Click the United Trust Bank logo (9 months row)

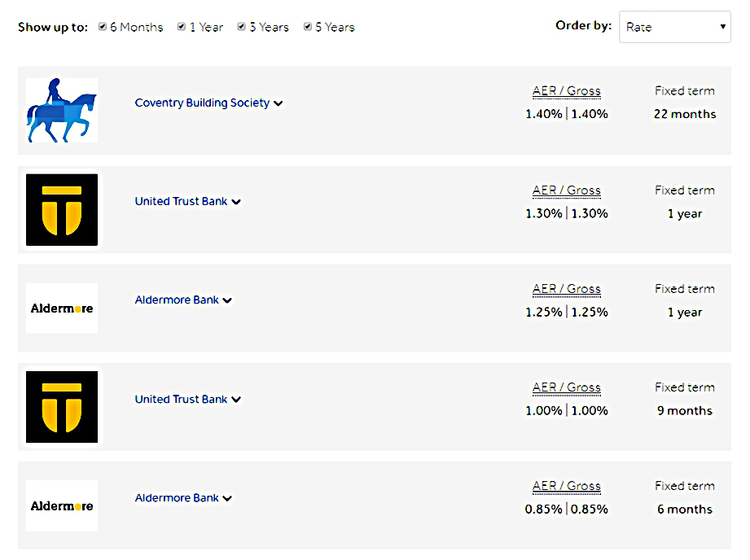pyautogui.click(x=62, y=407)
